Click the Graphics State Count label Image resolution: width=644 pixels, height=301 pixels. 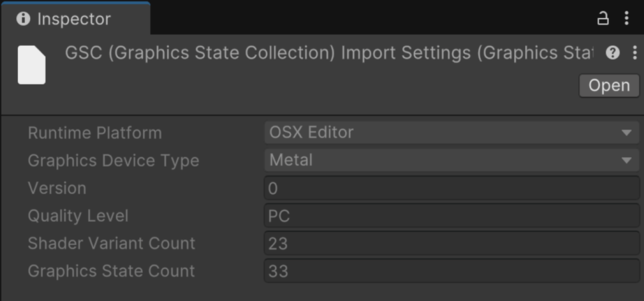111,271
